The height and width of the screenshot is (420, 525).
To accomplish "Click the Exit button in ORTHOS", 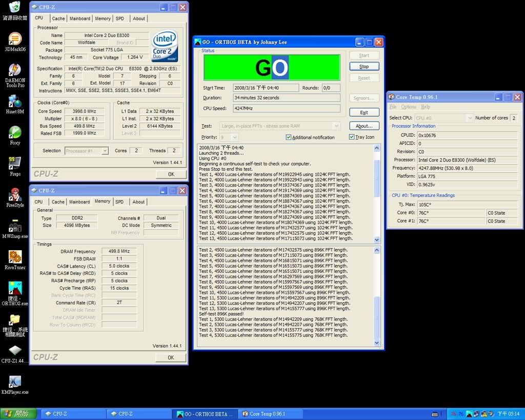I will [365, 112].
